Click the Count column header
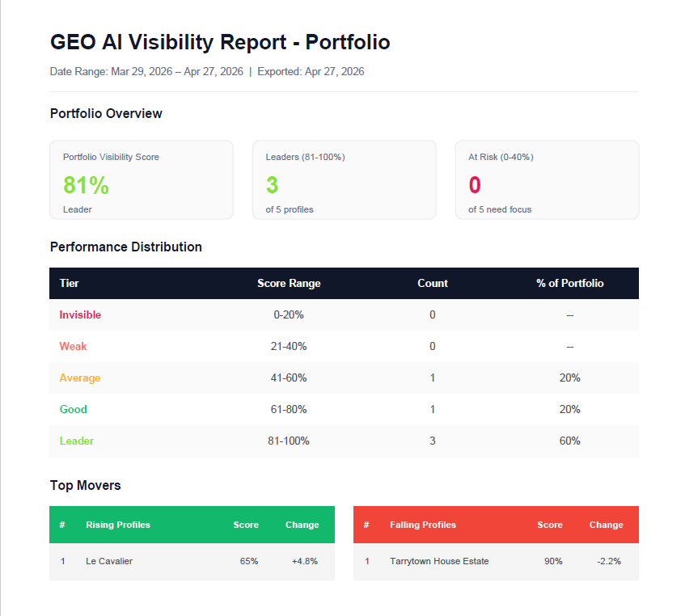685x616 pixels. [x=433, y=283]
